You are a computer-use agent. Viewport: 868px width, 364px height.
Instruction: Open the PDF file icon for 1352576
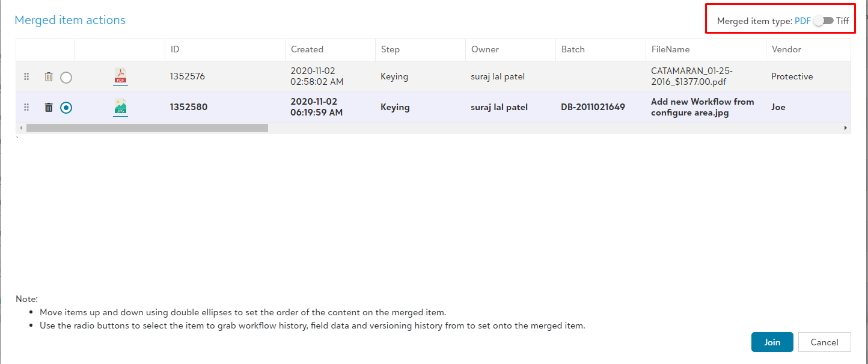120,76
